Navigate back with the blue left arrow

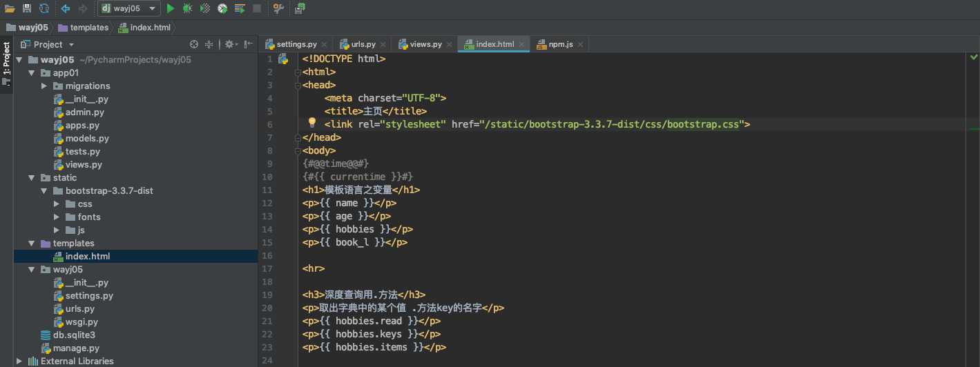(x=66, y=8)
